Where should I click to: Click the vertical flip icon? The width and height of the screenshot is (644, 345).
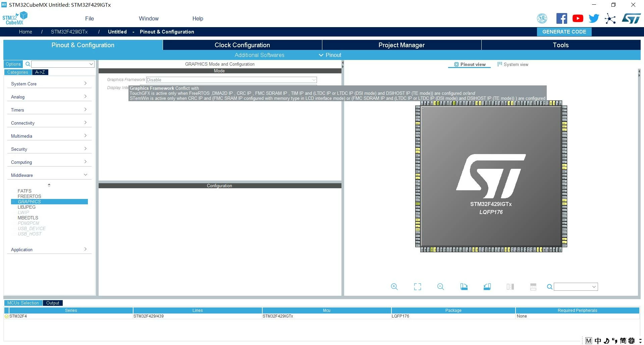[533, 287]
